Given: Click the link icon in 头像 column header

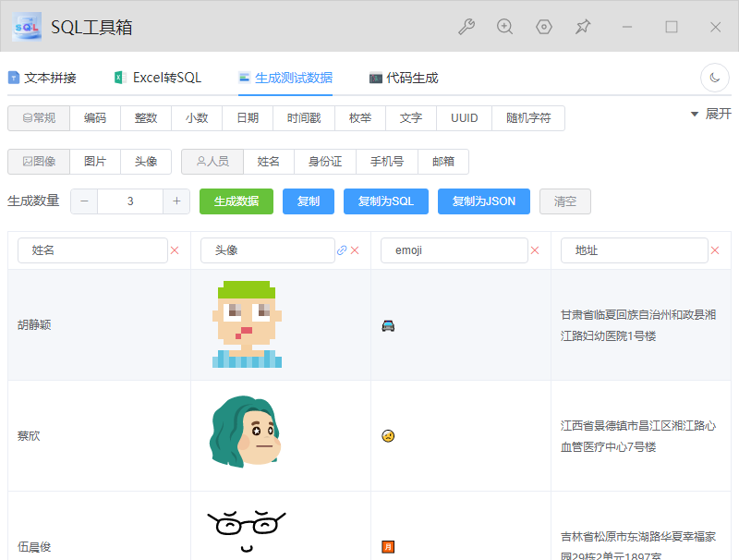Looking at the screenshot, I should 342,250.
